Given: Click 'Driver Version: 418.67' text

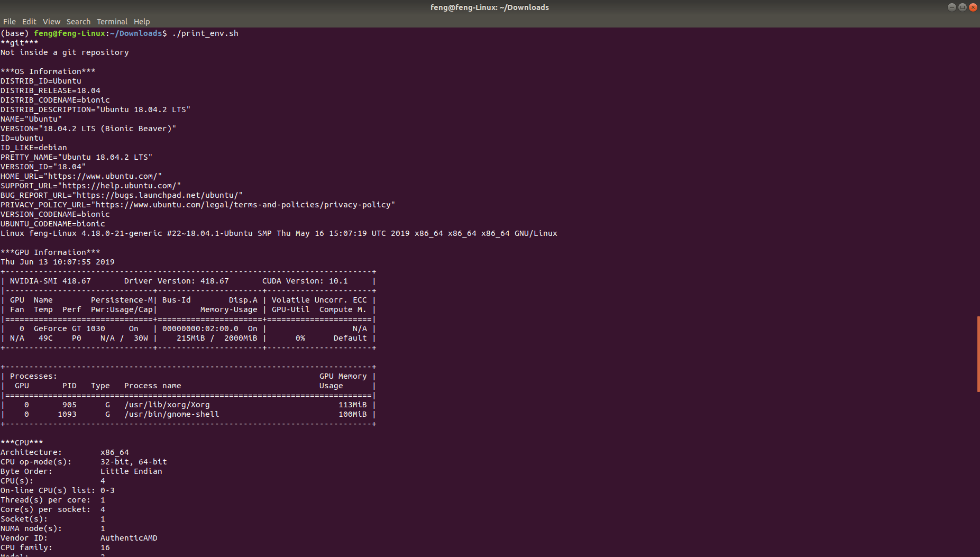Looking at the screenshot, I should pyautogui.click(x=176, y=281).
